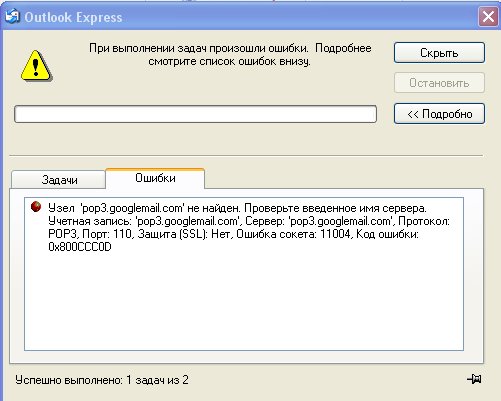Toggle the pin icon at the bottom right
501x401 pixels.
(474, 379)
